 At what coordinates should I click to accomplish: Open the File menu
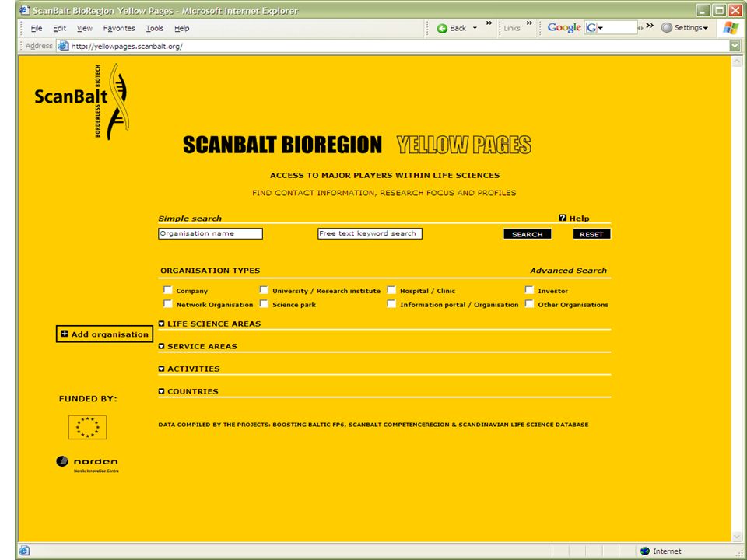pos(37,28)
